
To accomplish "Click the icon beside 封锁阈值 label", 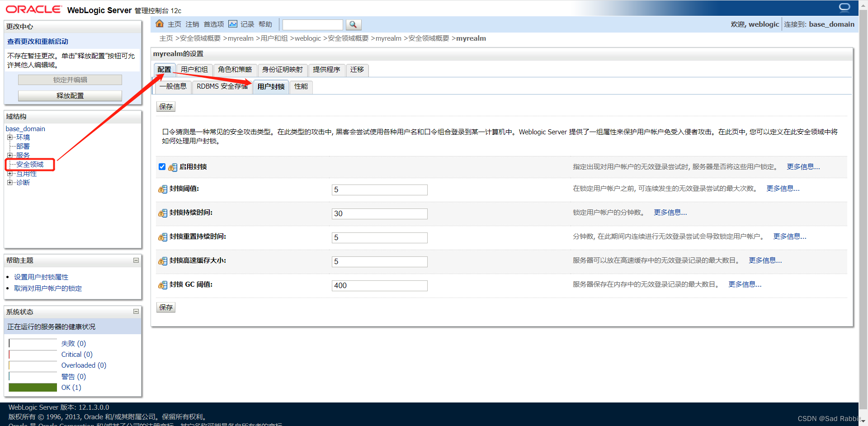I will [163, 189].
